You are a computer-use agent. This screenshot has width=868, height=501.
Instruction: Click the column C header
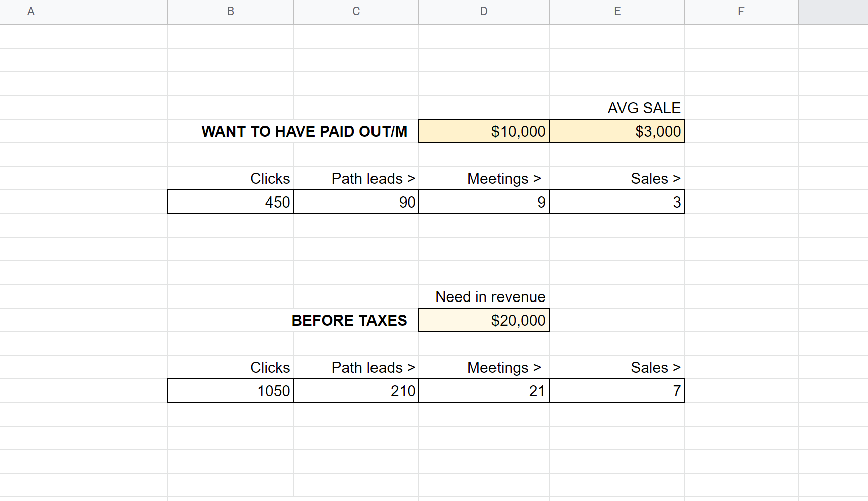356,12
